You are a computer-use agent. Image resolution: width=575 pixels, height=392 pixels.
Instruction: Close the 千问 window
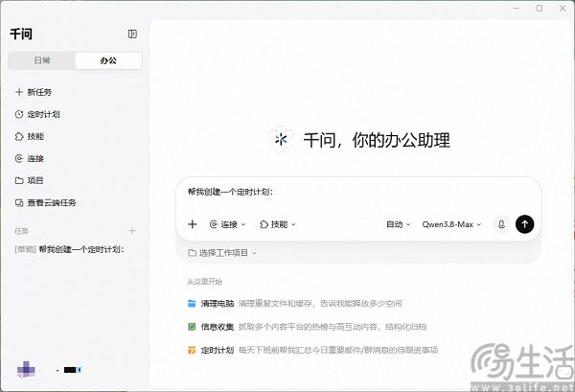[563, 8]
